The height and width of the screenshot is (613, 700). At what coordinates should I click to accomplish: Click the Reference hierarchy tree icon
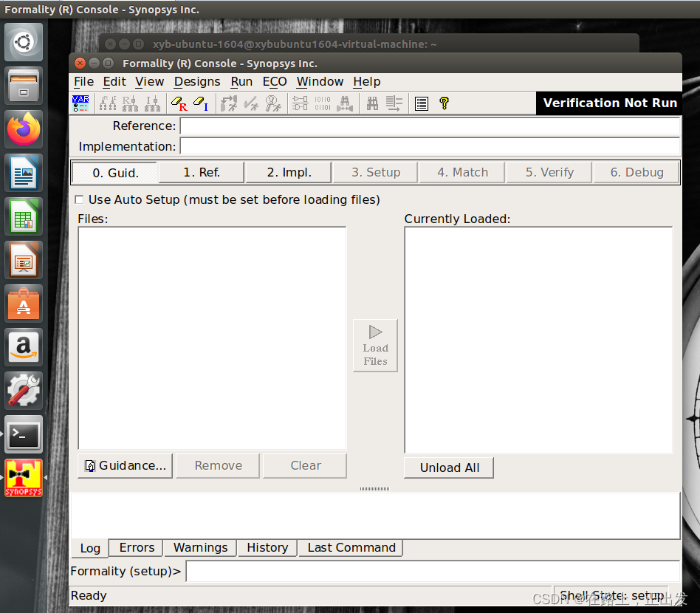[130, 103]
